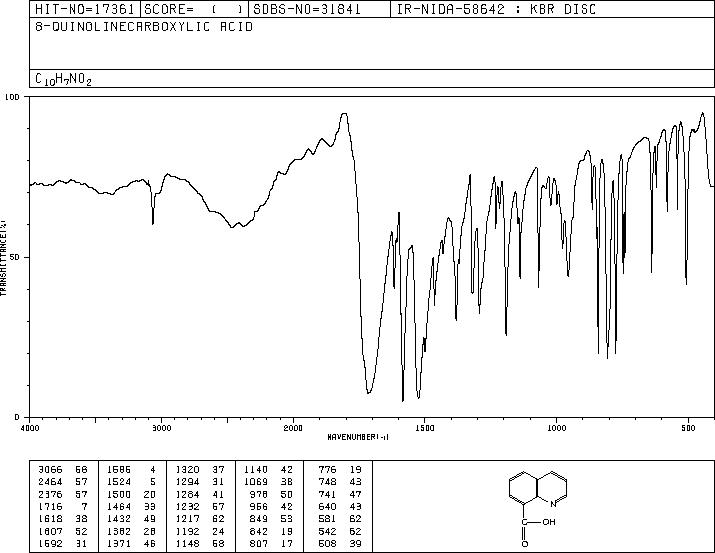715x553 pixels.
Task: Click the OH group in the structure
Action: 549,522
